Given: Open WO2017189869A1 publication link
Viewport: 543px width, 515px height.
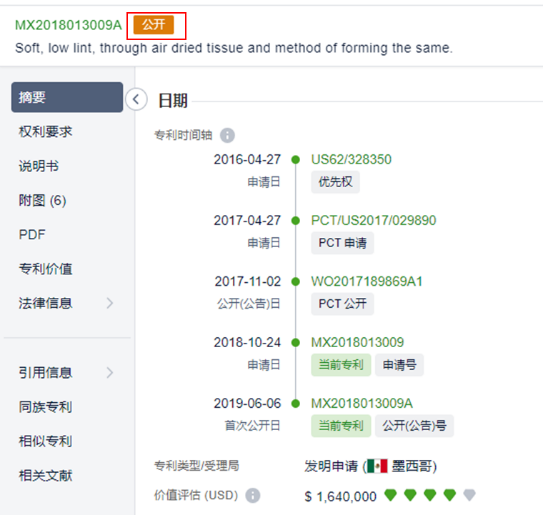Looking at the screenshot, I should 367,282.
